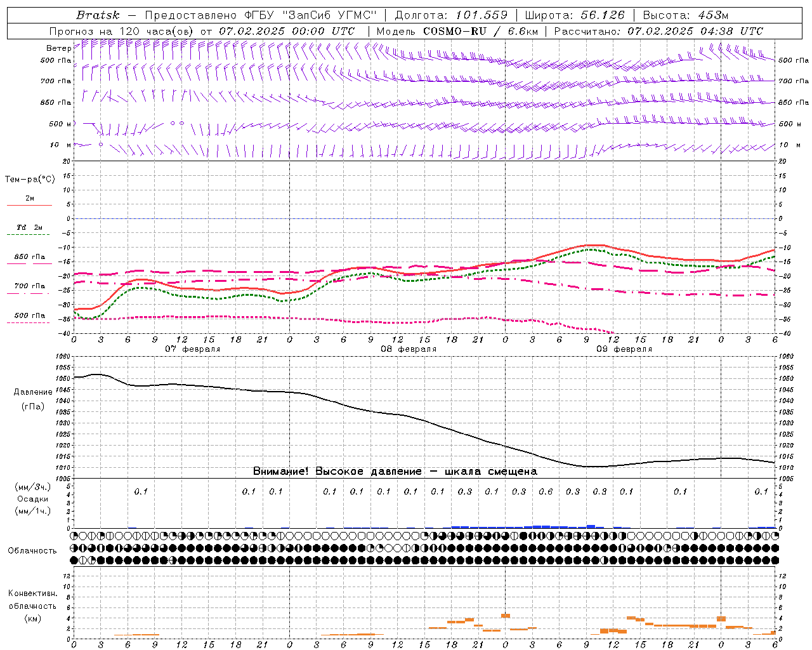Viewport: 812px width, 650px height.
Task: Click the "(мм/1ч.)" precipitation unit label
Action: point(32,511)
